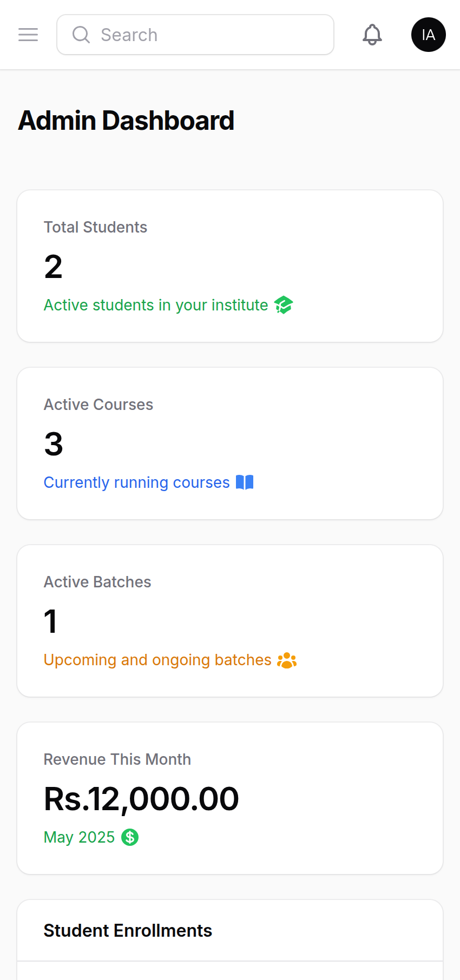
Task: Click the green dollar coin icon
Action: (x=130, y=837)
